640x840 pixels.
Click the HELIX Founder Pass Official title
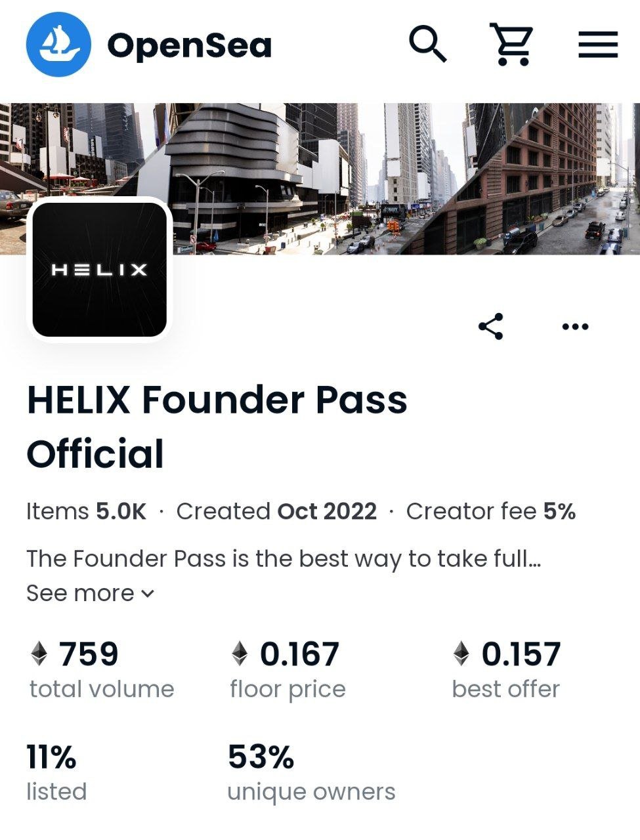pos(217,427)
